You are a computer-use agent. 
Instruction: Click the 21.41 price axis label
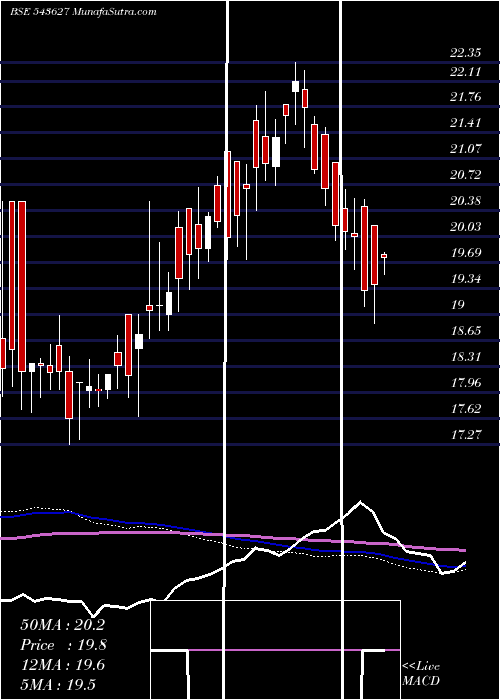[466, 123]
